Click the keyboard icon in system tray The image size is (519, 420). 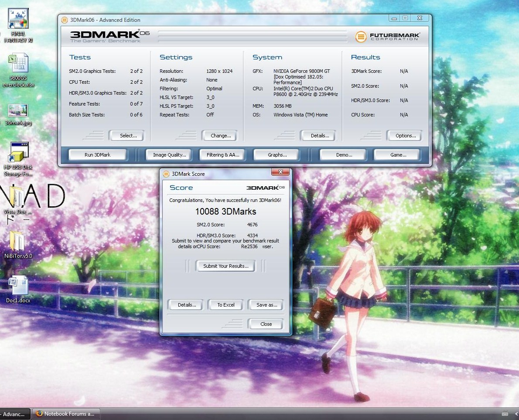[505, 414]
